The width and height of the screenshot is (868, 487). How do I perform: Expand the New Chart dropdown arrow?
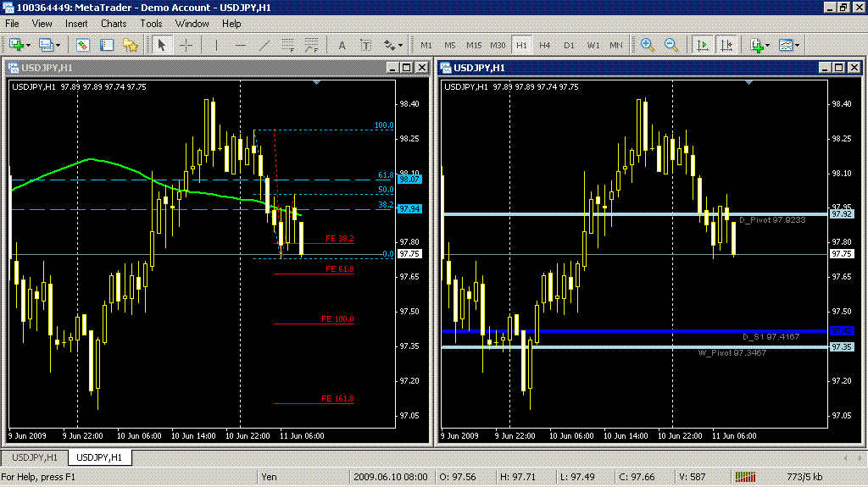point(29,45)
